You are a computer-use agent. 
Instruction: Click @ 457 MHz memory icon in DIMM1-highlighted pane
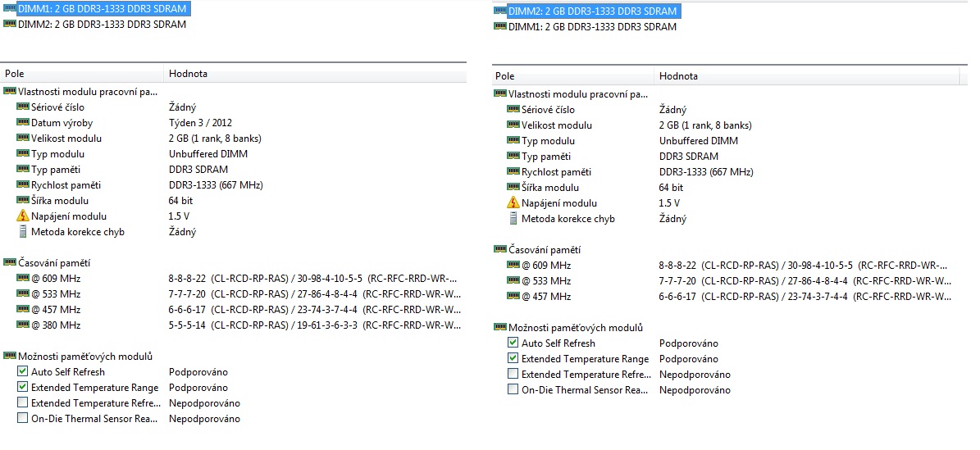(22, 309)
